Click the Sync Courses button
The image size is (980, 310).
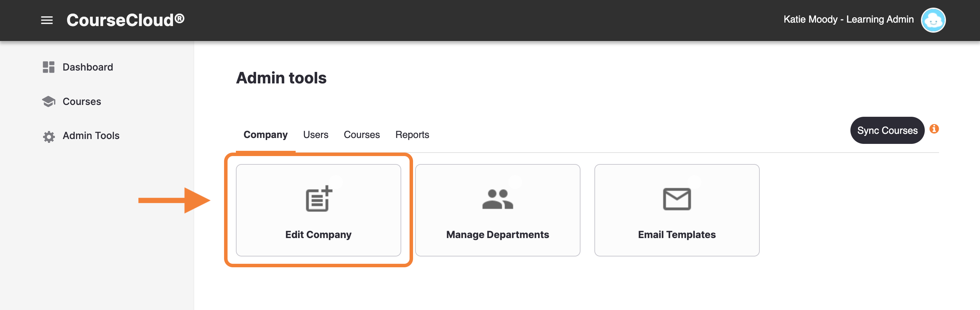tap(887, 130)
